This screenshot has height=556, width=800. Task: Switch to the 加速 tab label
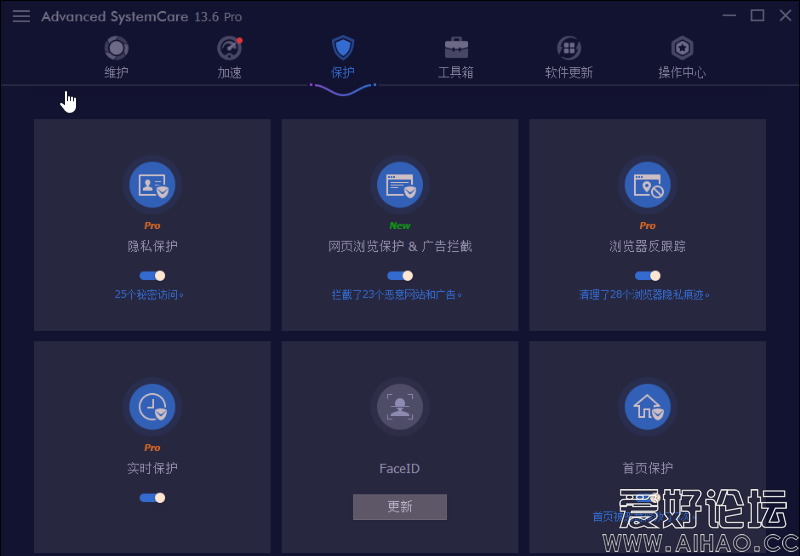tap(230, 72)
